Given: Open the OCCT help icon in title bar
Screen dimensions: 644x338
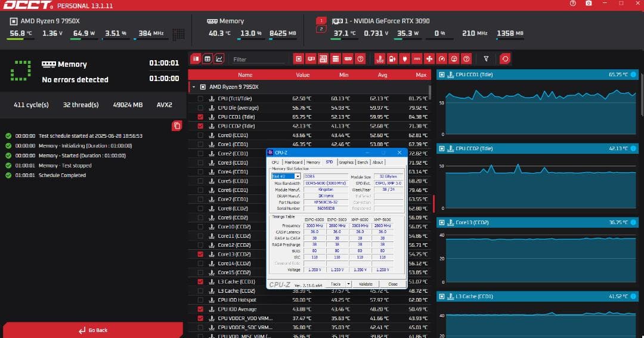Looking at the screenshot, I should 572,4.
